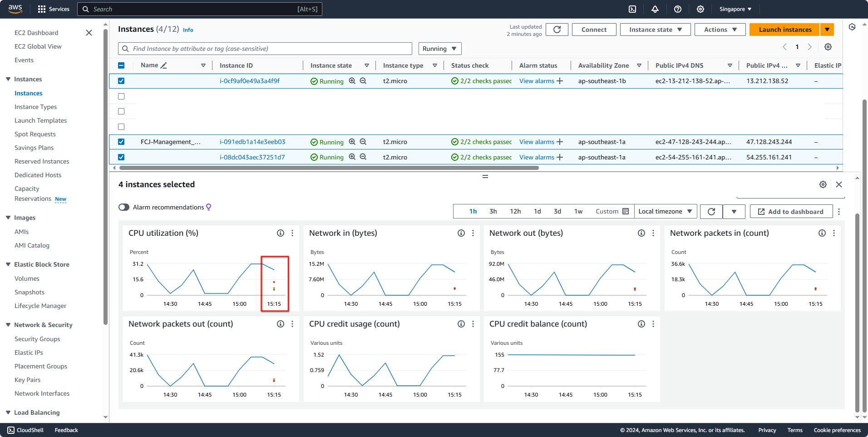Click the zoom-in magnifier on the CPU metric for i-0cf9af0e49a3a4f9f

352,81
